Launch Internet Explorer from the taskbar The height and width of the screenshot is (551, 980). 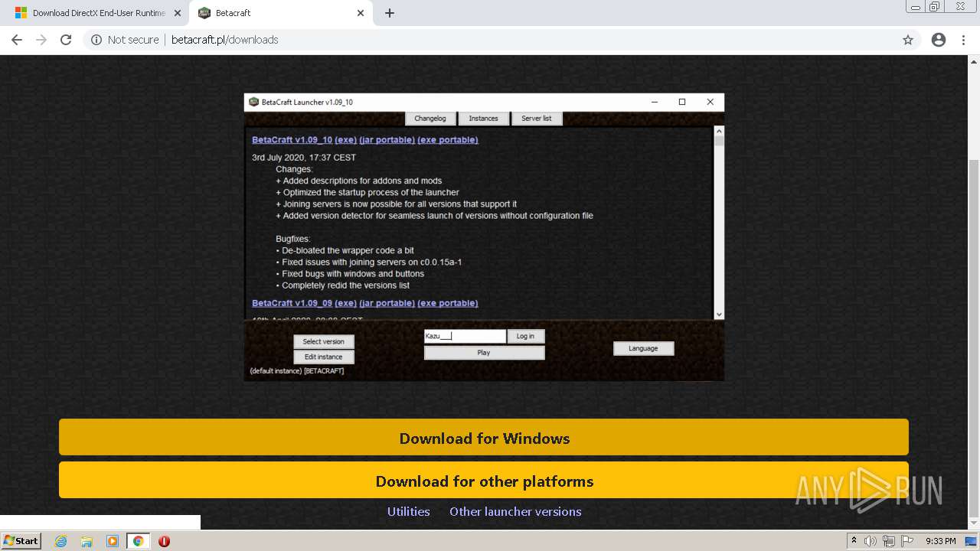point(60,541)
